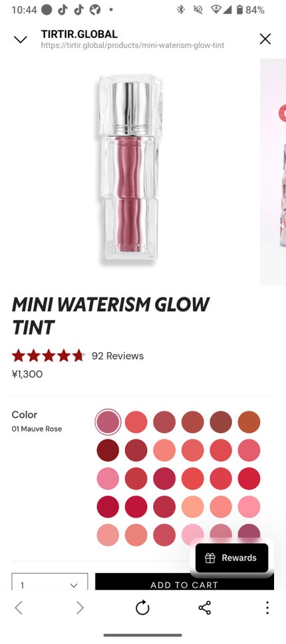This screenshot has height=644, width=286.
Task: Select the pink swatch starting the third row
Action: click(108, 479)
